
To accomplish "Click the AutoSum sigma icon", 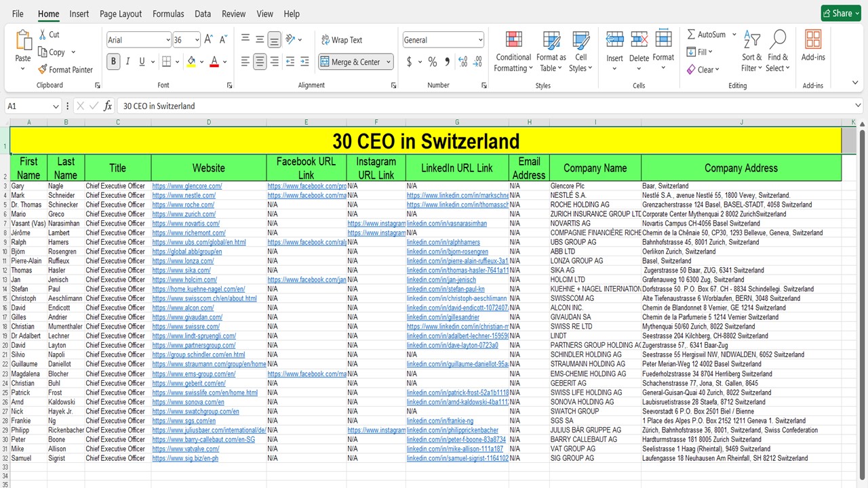I will tap(691, 35).
